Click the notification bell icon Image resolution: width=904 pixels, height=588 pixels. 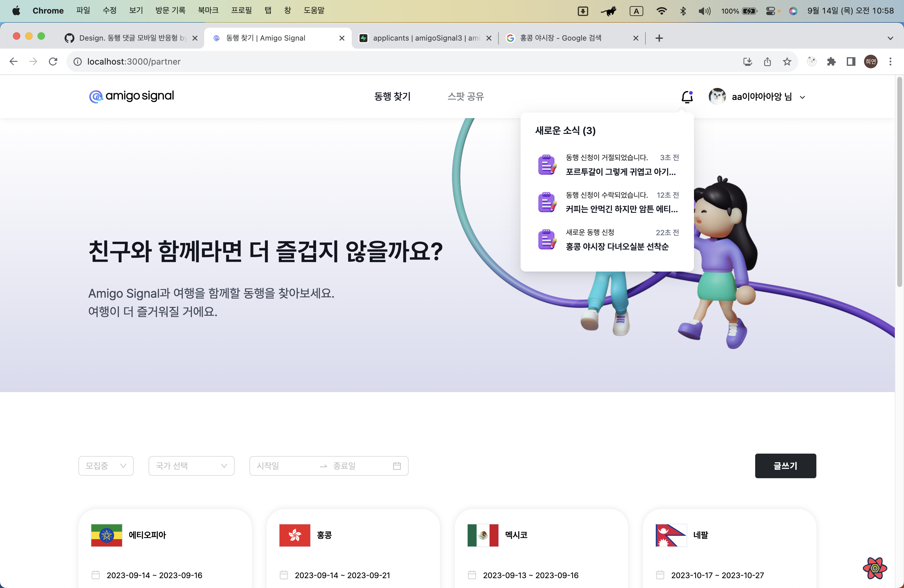tap(687, 97)
